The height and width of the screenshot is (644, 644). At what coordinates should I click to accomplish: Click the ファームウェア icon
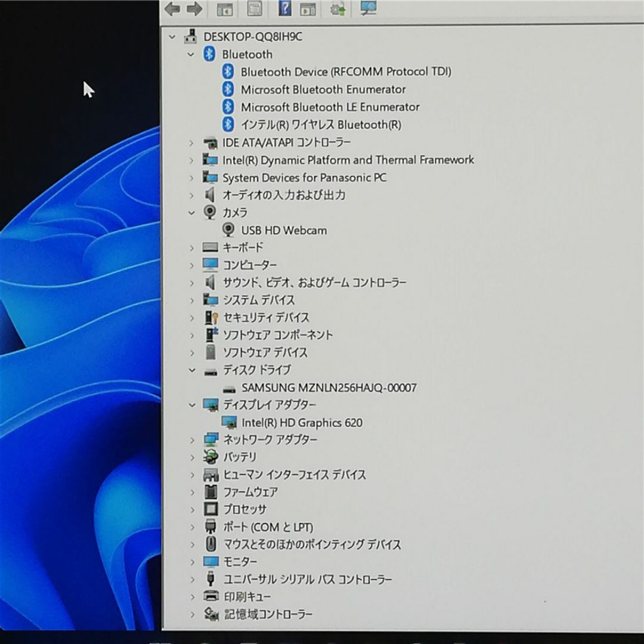(x=210, y=491)
